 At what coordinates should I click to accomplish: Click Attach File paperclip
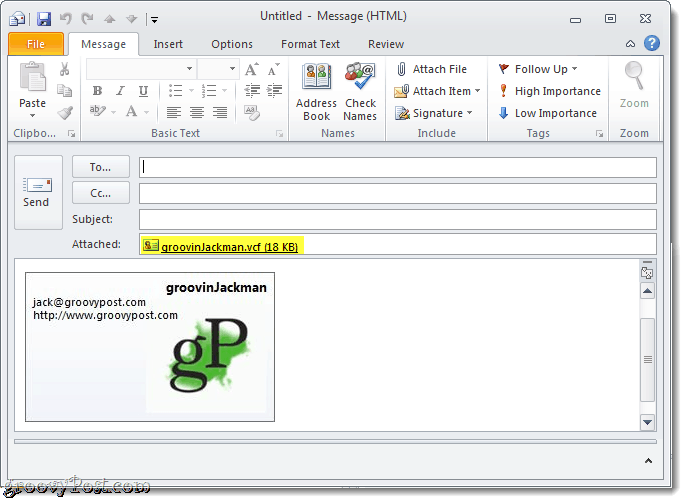point(432,69)
